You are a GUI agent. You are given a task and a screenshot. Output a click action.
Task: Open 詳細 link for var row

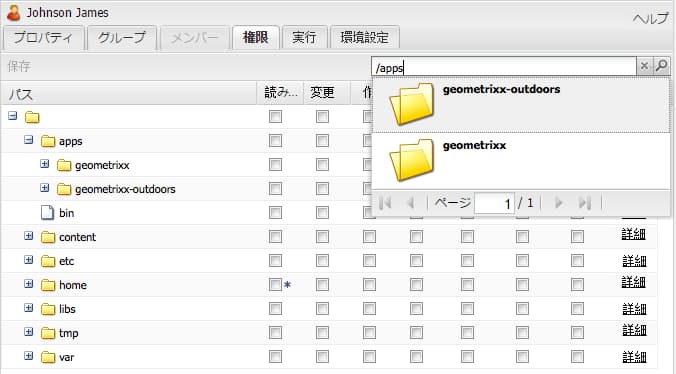click(634, 357)
